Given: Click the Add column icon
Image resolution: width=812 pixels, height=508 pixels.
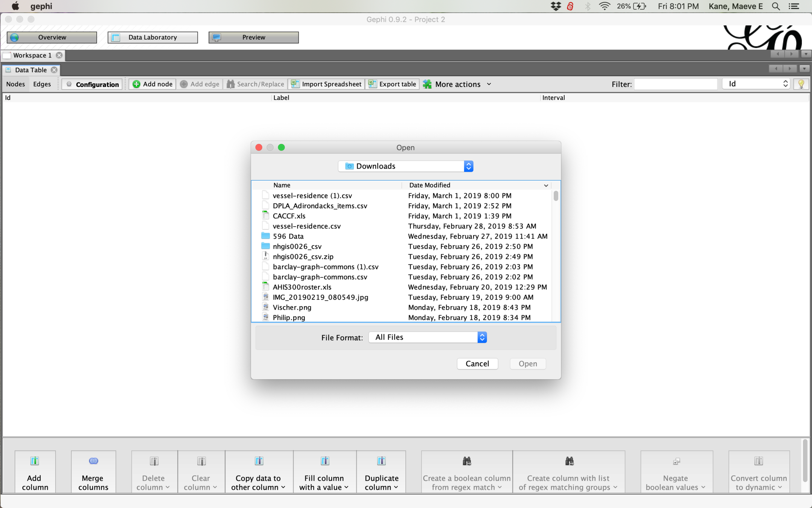Looking at the screenshot, I should (x=35, y=461).
